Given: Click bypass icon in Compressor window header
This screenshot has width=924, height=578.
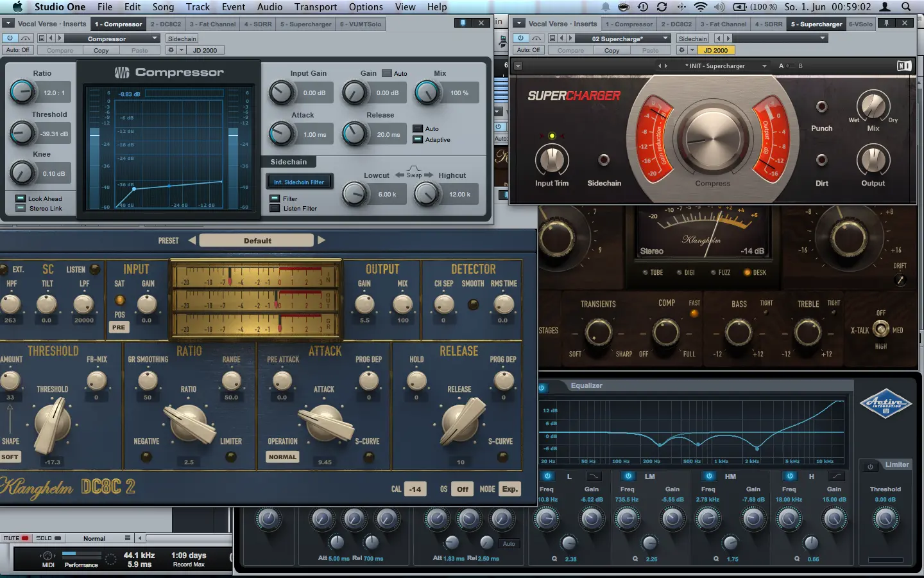Looking at the screenshot, I should [26, 39].
